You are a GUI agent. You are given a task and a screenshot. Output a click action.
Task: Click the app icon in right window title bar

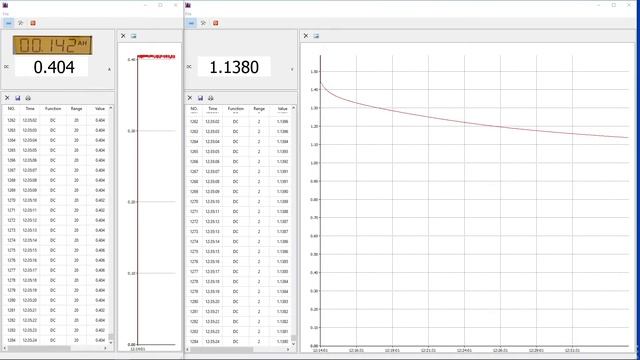tap(188, 5)
